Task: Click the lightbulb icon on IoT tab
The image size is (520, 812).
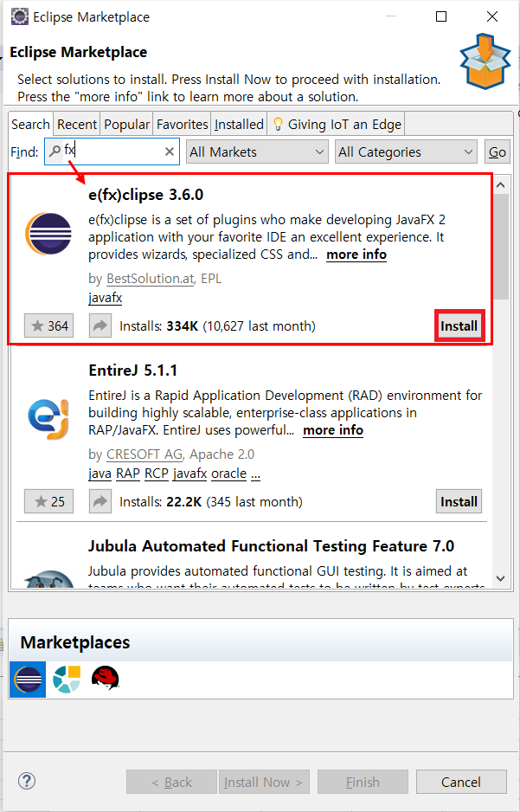Action: (x=278, y=125)
